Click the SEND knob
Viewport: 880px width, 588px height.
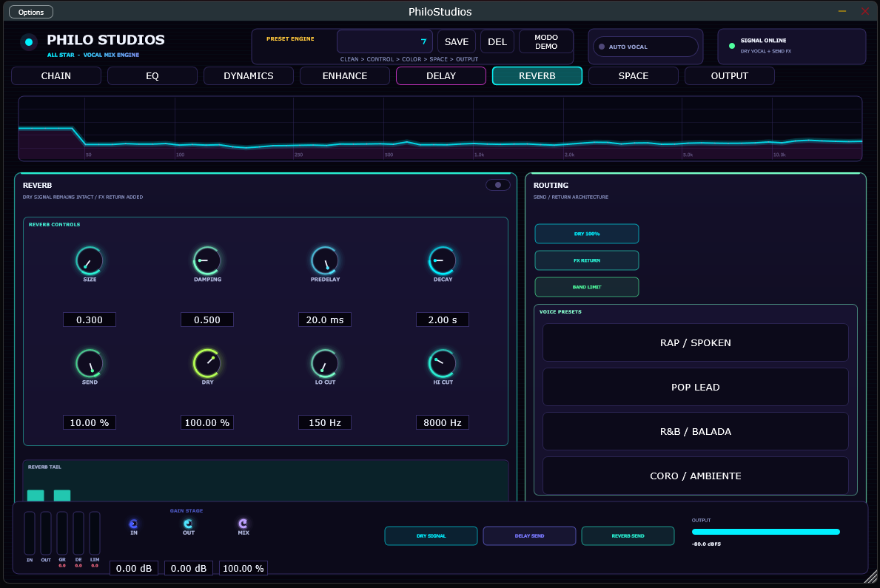(90, 364)
